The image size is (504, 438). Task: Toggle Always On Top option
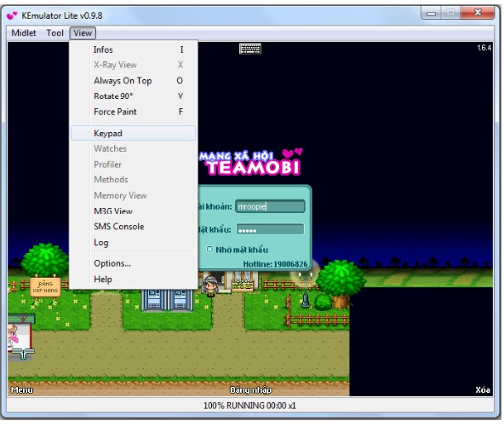point(133,80)
